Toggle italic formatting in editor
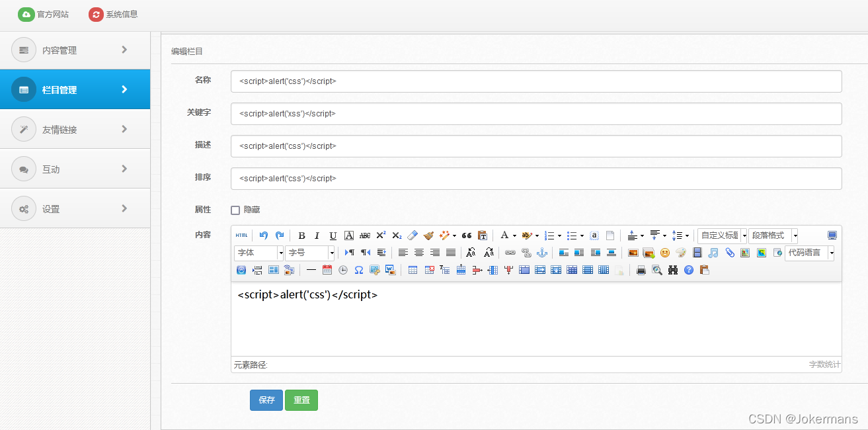This screenshot has width=868, height=430. click(317, 236)
